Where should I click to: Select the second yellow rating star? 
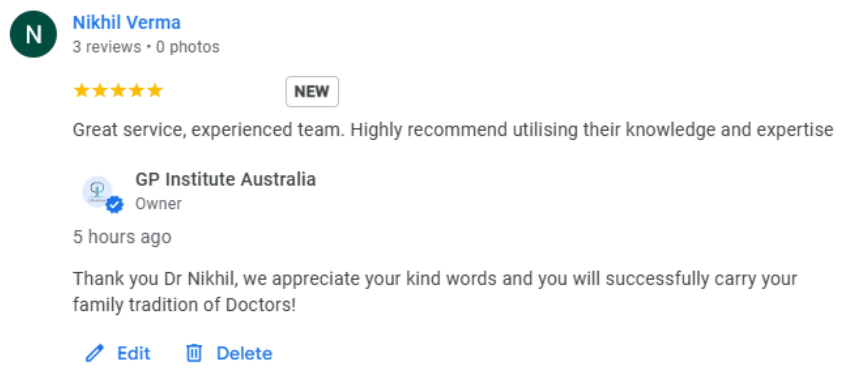pyautogui.click(x=100, y=90)
